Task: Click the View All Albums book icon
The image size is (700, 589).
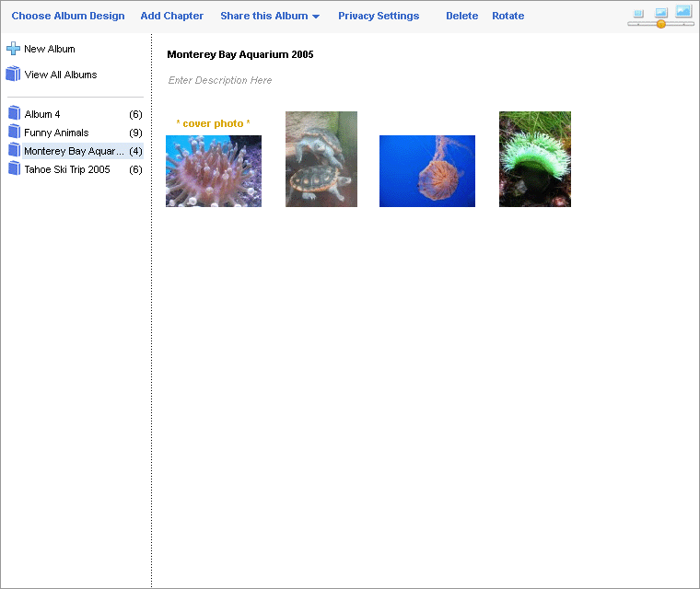Action: tap(14, 74)
